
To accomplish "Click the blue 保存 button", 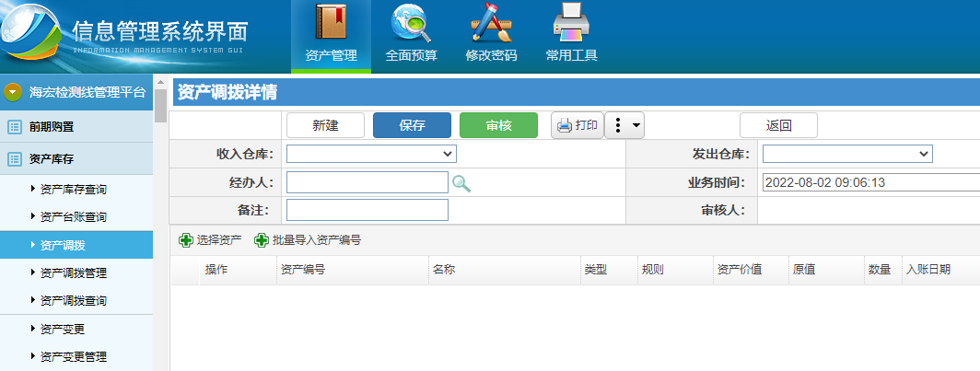I will 412,125.
